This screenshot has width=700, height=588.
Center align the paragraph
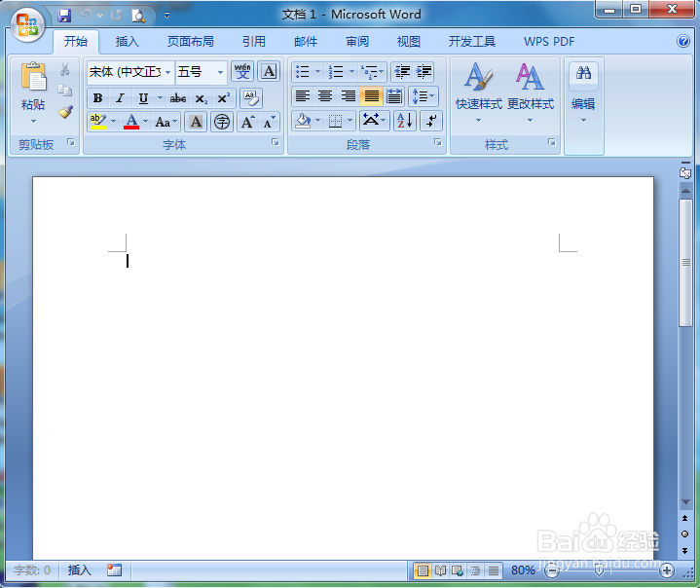point(325,96)
